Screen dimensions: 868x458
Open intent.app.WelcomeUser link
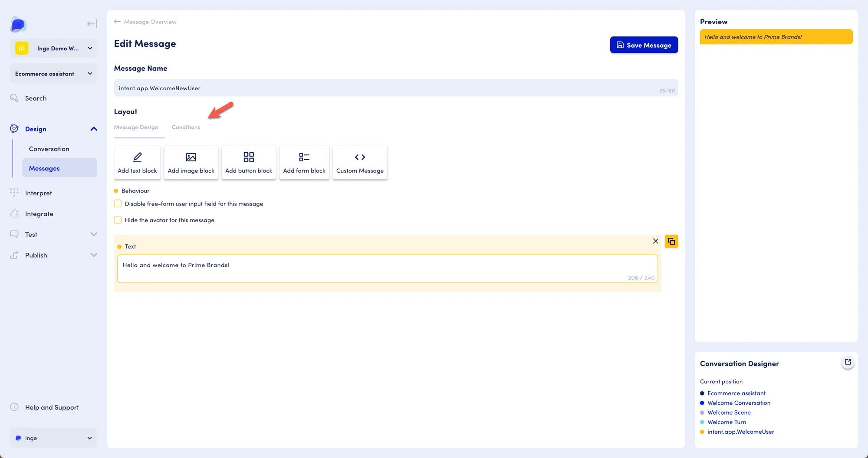pos(741,432)
